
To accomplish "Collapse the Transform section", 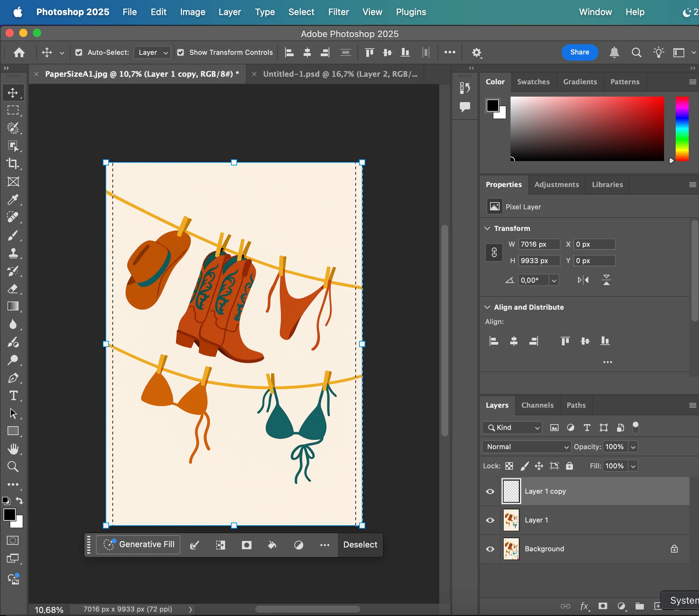I will pyautogui.click(x=487, y=228).
